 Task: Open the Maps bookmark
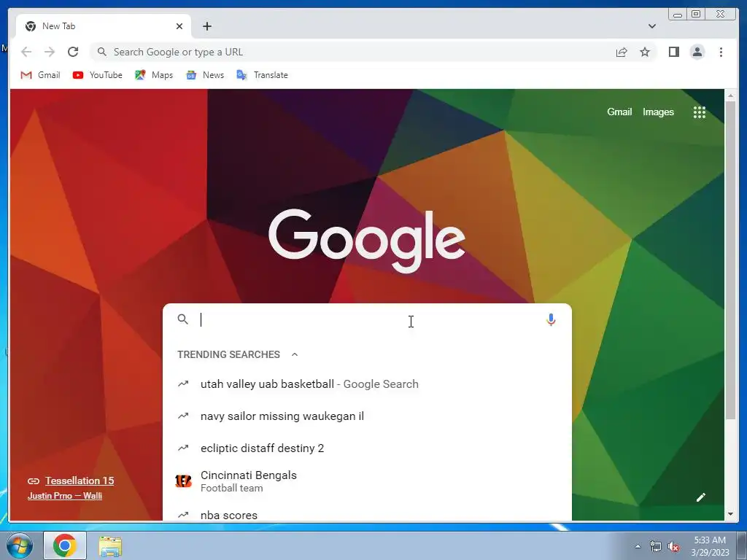pos(154,75)
